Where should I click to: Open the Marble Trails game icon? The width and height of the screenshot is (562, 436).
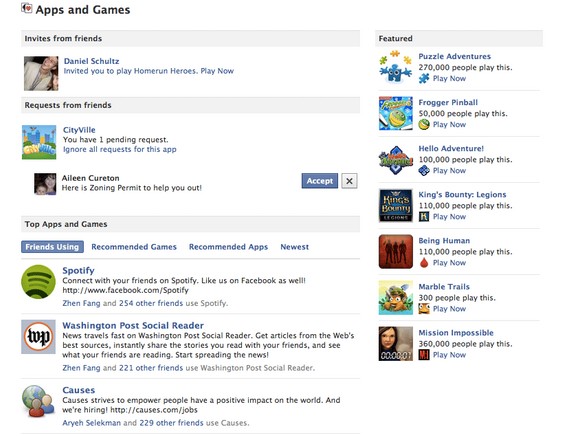pos(396,298)
